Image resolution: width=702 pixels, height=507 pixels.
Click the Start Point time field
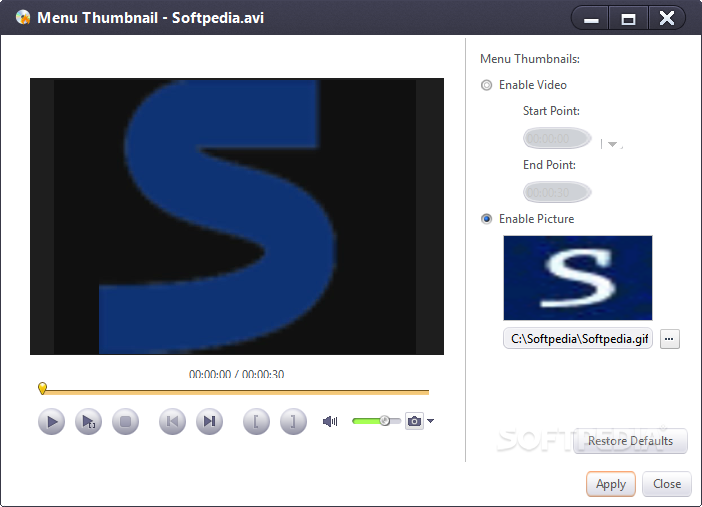point(557,138)
